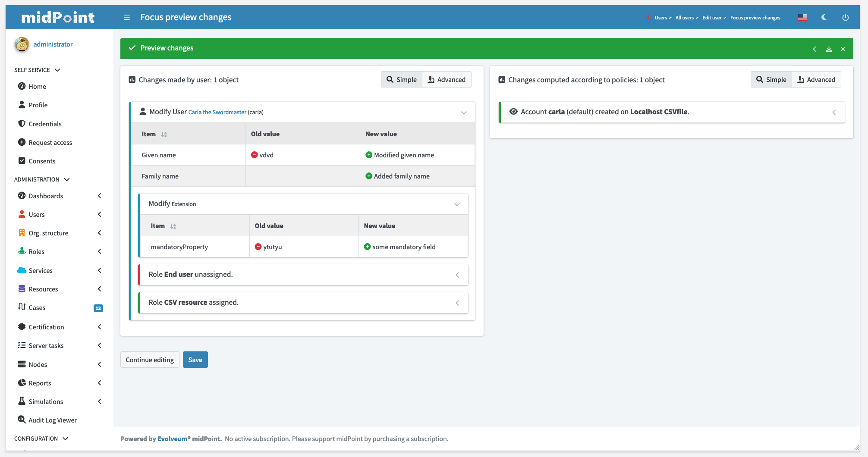Open language selector US flag
This screenshot has height=457, width=868.
[802, 17]
